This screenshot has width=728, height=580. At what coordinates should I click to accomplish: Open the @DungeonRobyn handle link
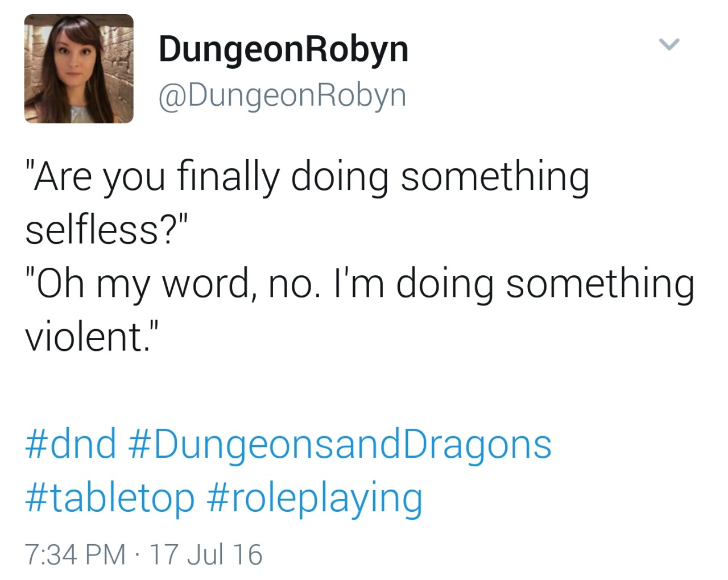pyautogui.click(x=283, y=96)
